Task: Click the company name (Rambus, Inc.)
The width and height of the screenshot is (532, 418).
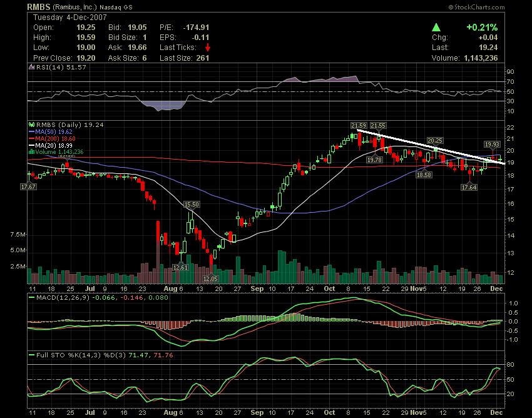Action: [74, 7]
